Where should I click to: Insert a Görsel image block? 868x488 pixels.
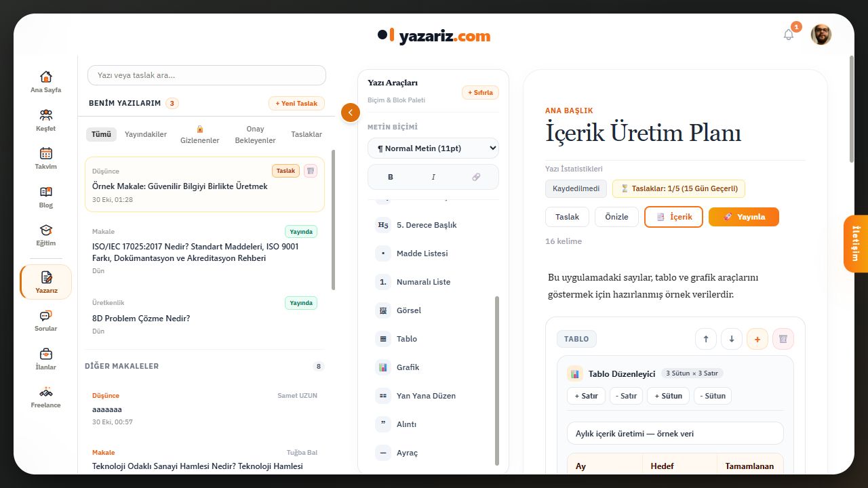(433, 310)
